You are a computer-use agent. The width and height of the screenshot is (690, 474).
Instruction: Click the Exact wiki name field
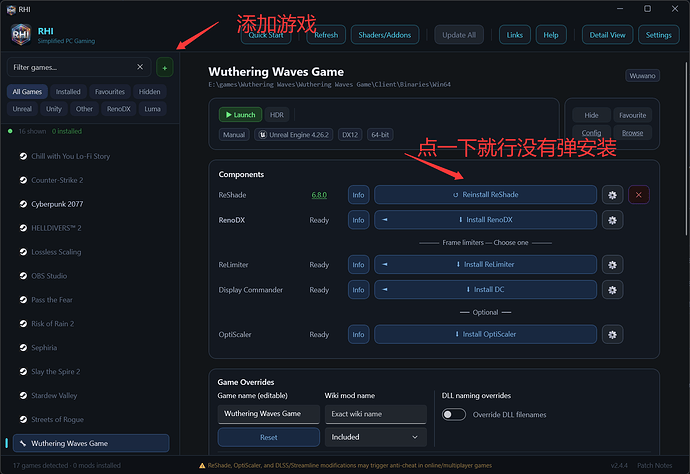point(376,414)
